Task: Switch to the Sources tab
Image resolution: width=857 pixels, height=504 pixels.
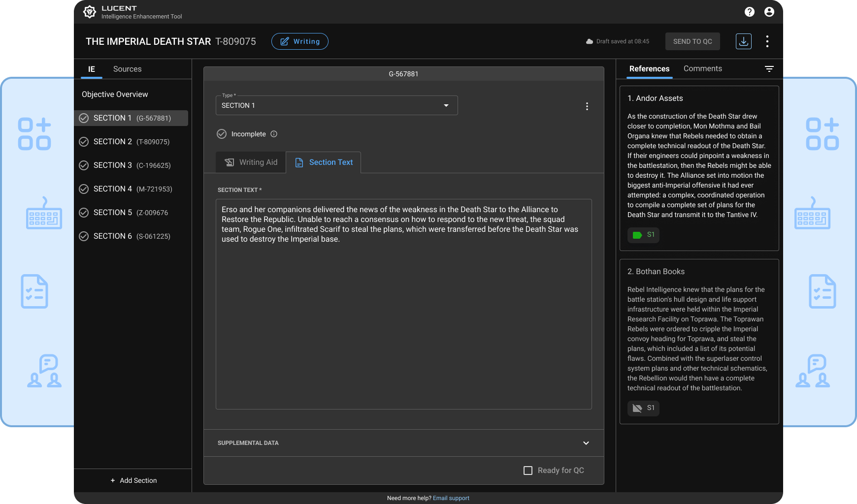Action: pos(128,69)
